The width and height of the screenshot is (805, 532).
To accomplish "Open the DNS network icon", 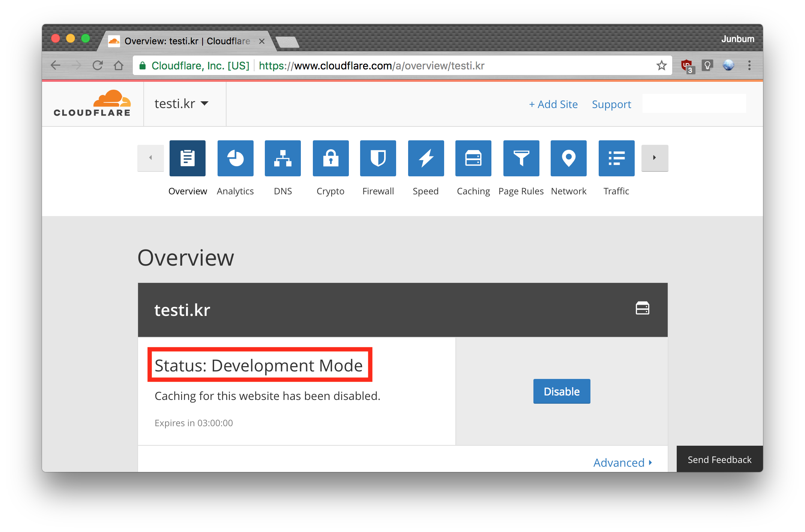I will coord(282,158).
